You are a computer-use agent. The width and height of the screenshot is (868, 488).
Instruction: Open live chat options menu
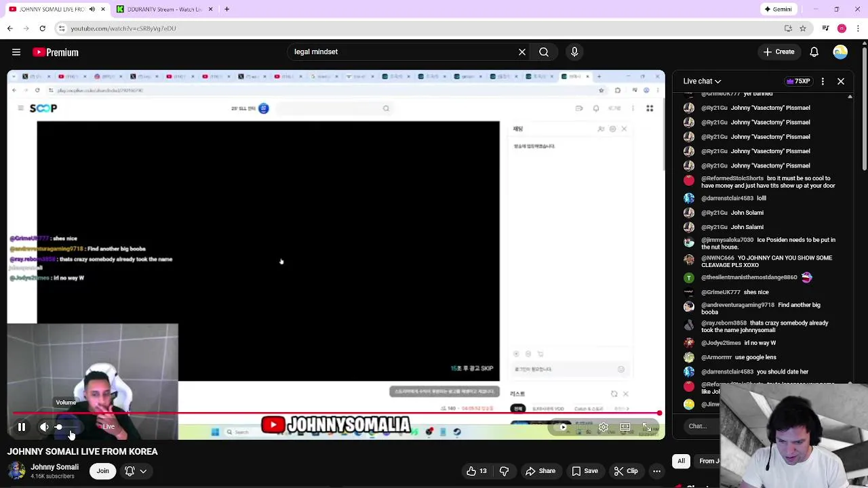(x=823, y=81)
